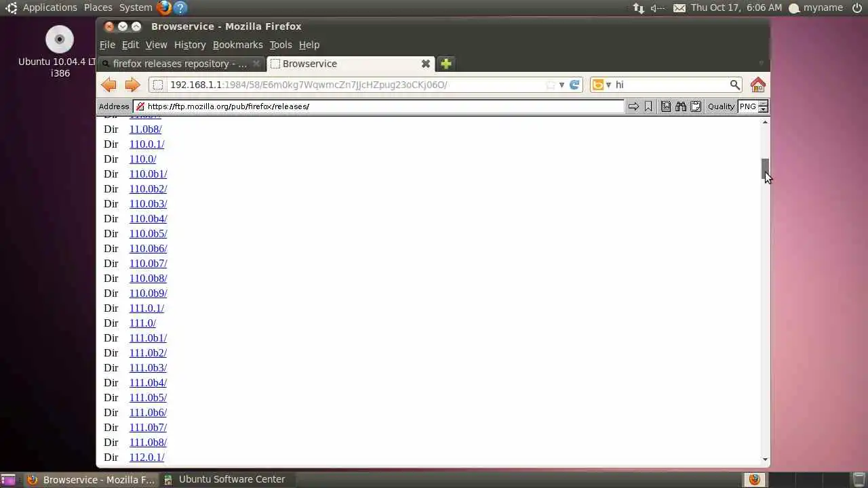Open the mail indicator envelope

coord(679,7)
